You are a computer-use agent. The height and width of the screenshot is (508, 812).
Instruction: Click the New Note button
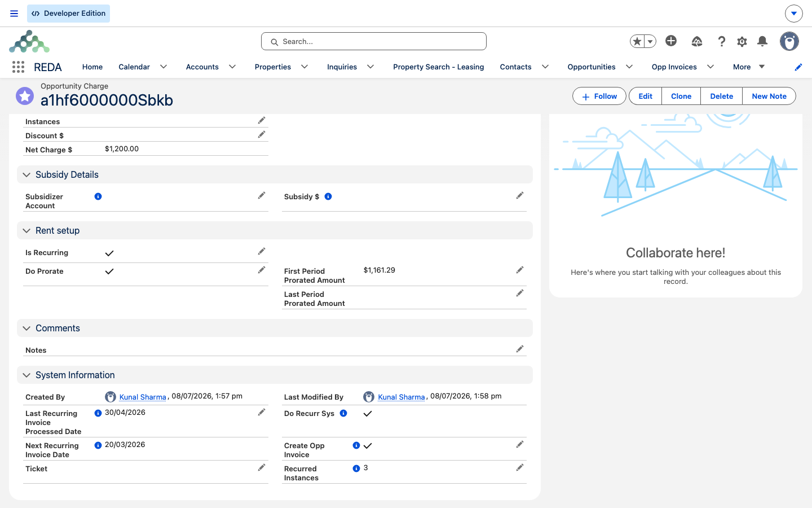click(769, 96)
